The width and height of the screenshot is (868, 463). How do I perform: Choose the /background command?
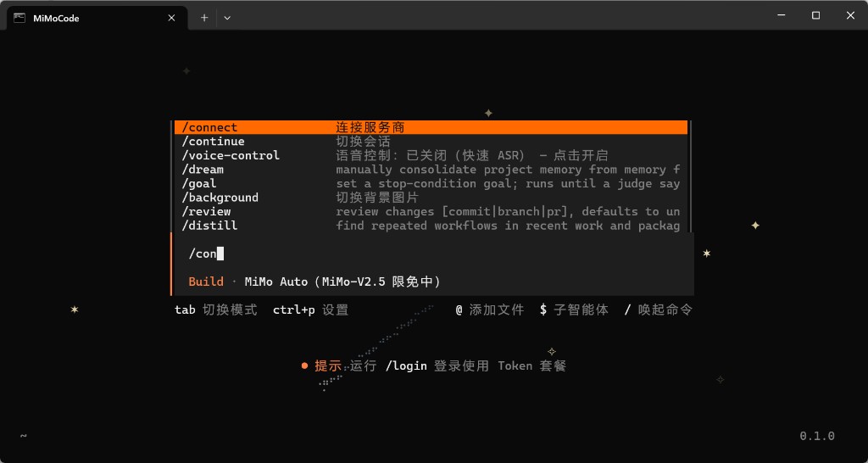(431, 198)
